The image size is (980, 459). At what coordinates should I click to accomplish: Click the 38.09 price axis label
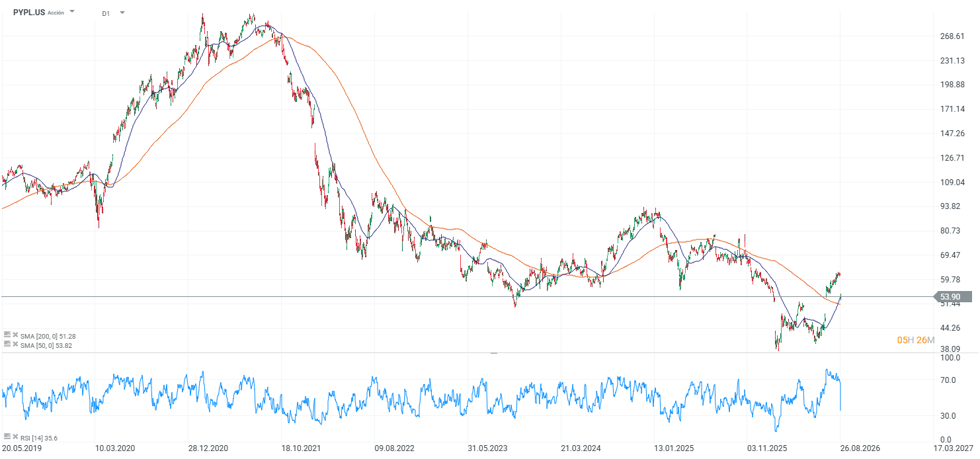pyautogui.click(x=950, y=349)
